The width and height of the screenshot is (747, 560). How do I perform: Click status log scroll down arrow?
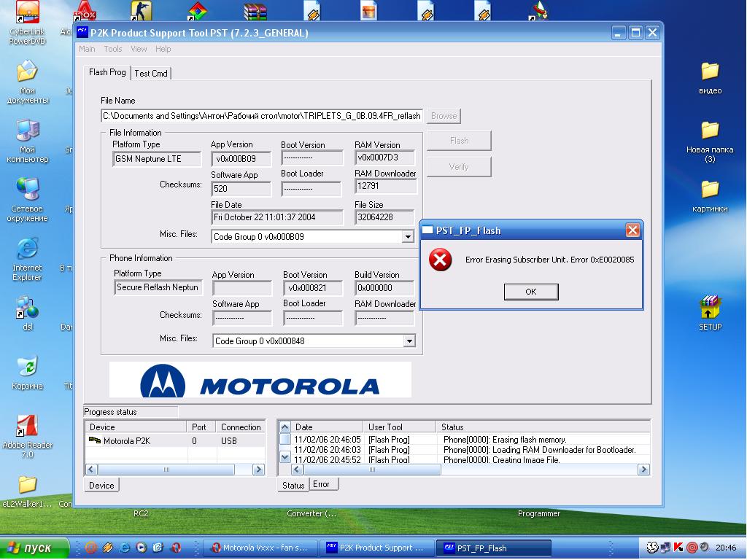[x=285, y=457]
